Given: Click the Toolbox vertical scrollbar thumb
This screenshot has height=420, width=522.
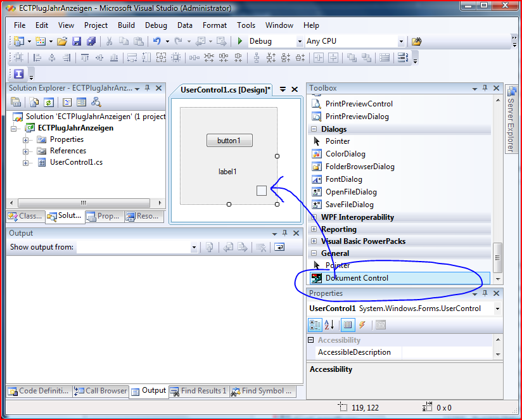Looking at the screenshot, I should click(x=497, y=258).
